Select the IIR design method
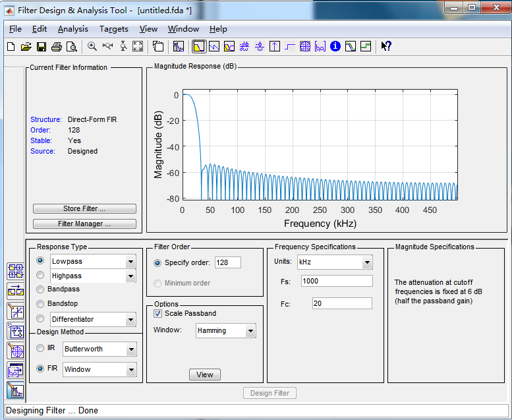512x420 pixels. pos(41,348)
